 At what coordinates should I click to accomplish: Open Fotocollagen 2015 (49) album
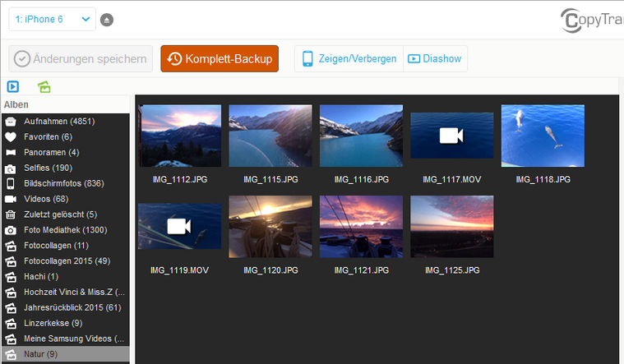click(x=66, y=261)
